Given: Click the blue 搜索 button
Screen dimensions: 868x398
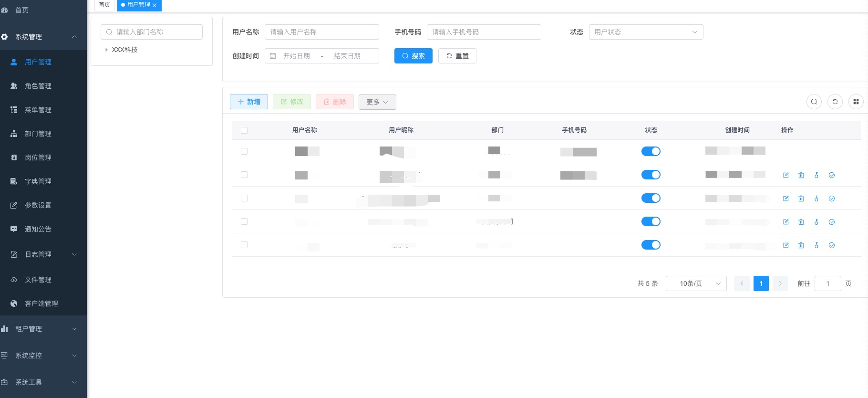Looking at the screenshot, I should coord(413,56).
